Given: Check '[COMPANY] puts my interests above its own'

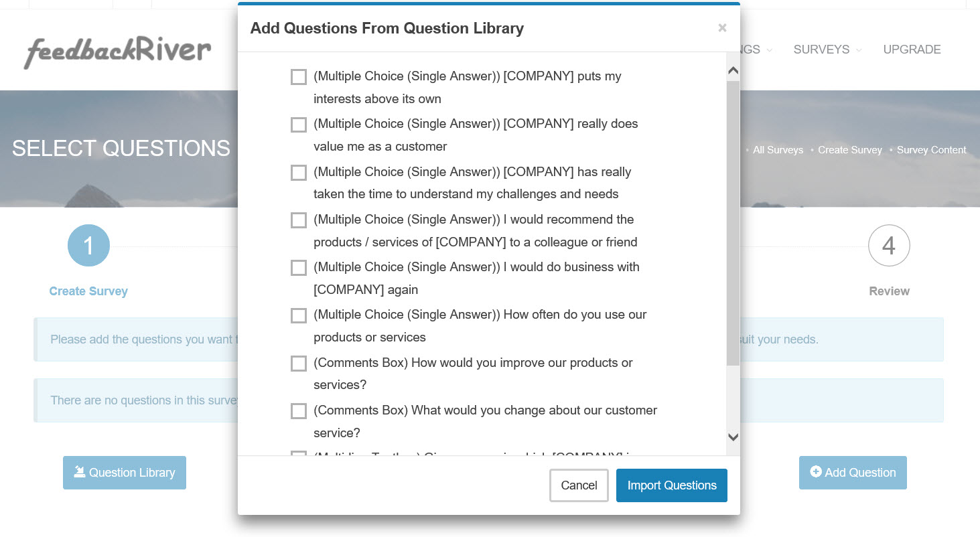Looking at the screenshot, I should point(299,77).
